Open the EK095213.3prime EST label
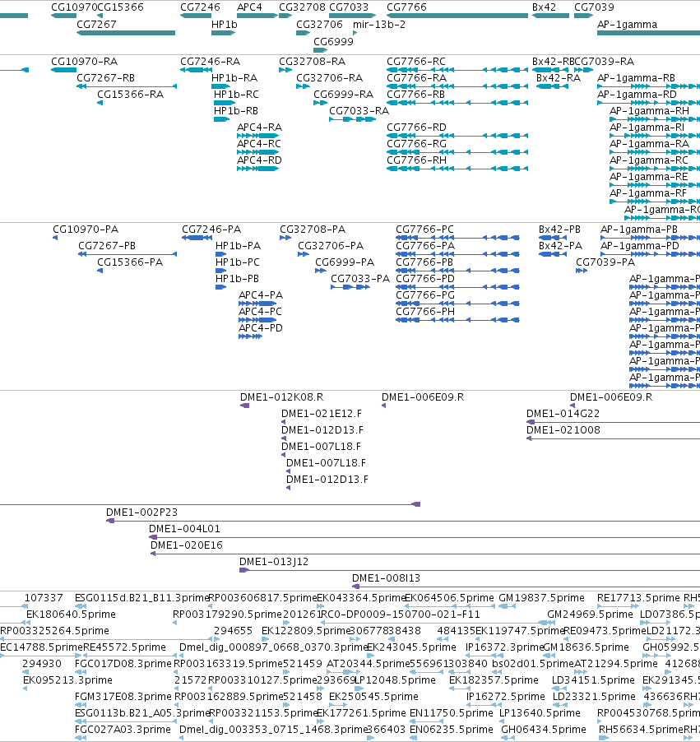 [x=68, y=680]
